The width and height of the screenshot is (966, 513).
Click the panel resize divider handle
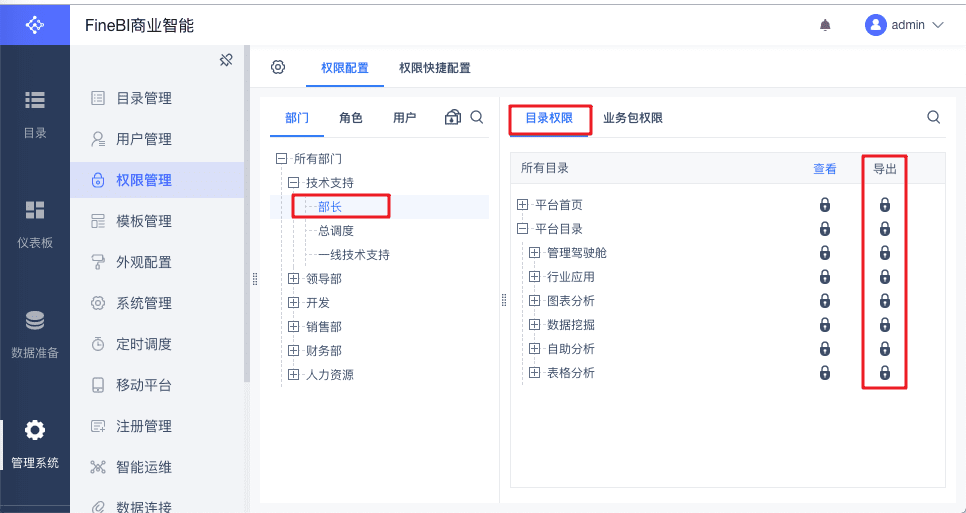pos(253,279)
